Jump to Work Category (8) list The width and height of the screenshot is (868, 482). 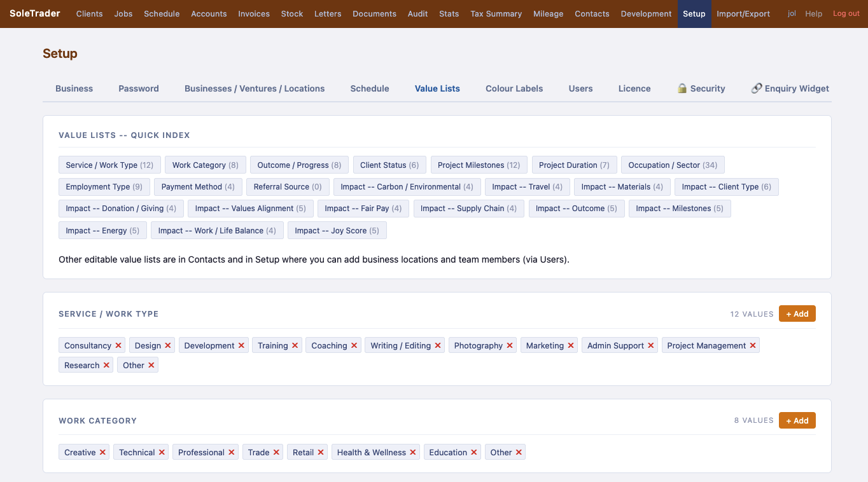[206, 165]
